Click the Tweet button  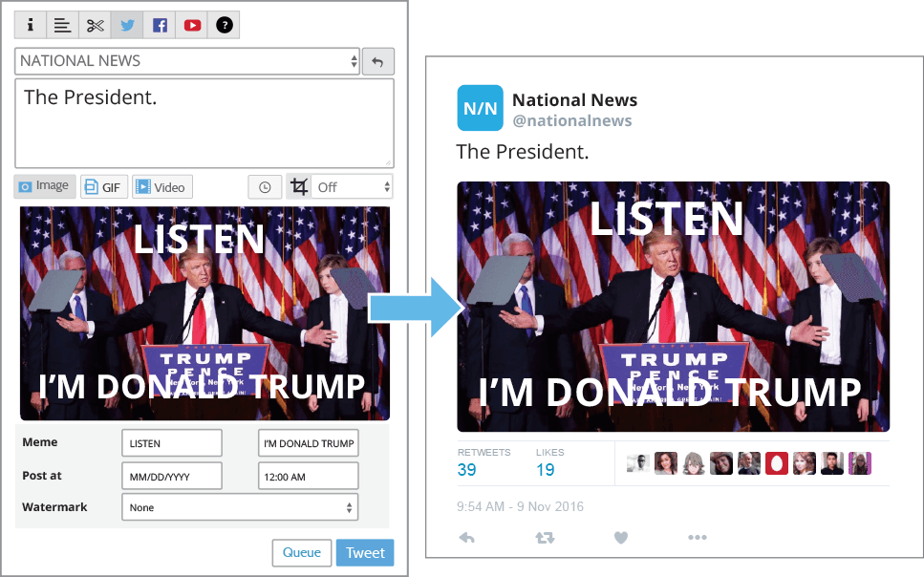tap(365, 553)
